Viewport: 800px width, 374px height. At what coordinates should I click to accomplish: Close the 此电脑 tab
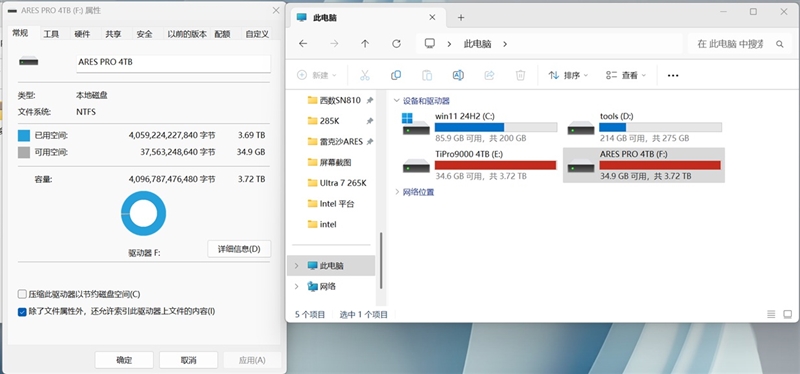point(432,17)
